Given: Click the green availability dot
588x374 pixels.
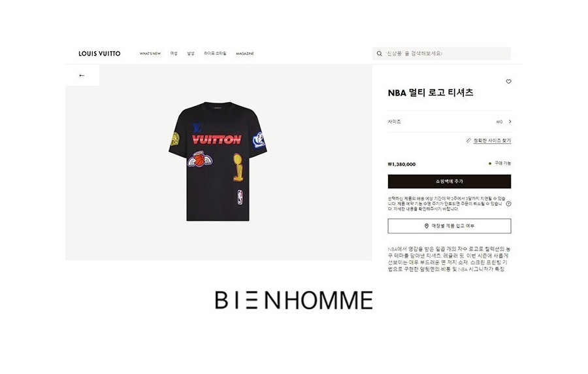Looking at the screenshot, I should [490, 163].
